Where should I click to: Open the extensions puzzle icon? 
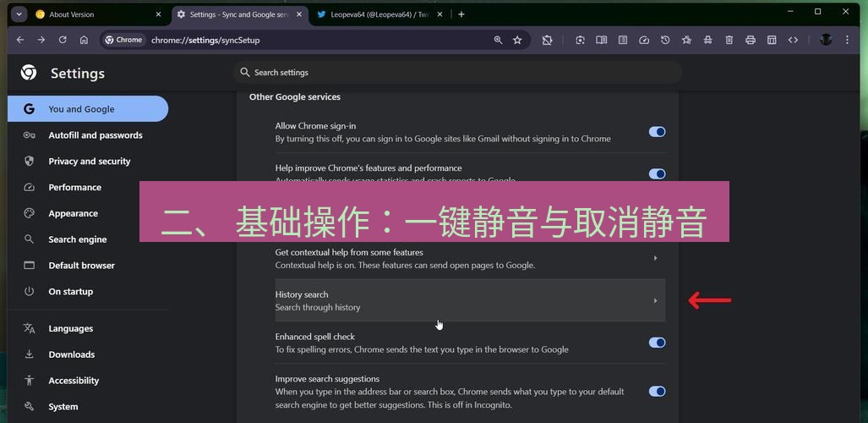pos(547,40)
